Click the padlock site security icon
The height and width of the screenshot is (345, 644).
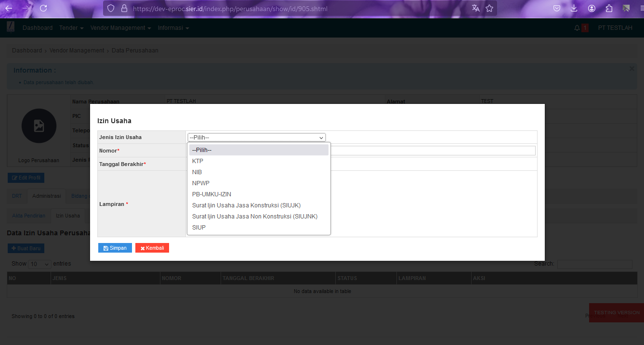(x=124, y=8)
